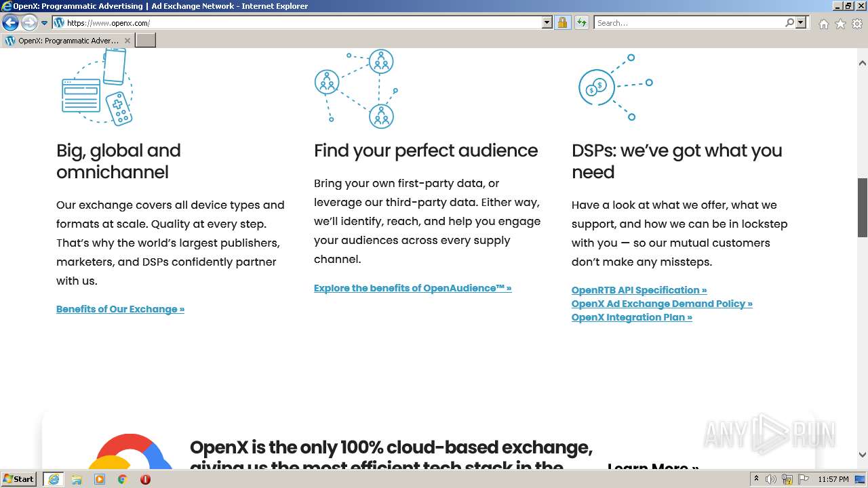Screen dimensions: 868x488
Task: Open the Home page icon
Action: 823,24
